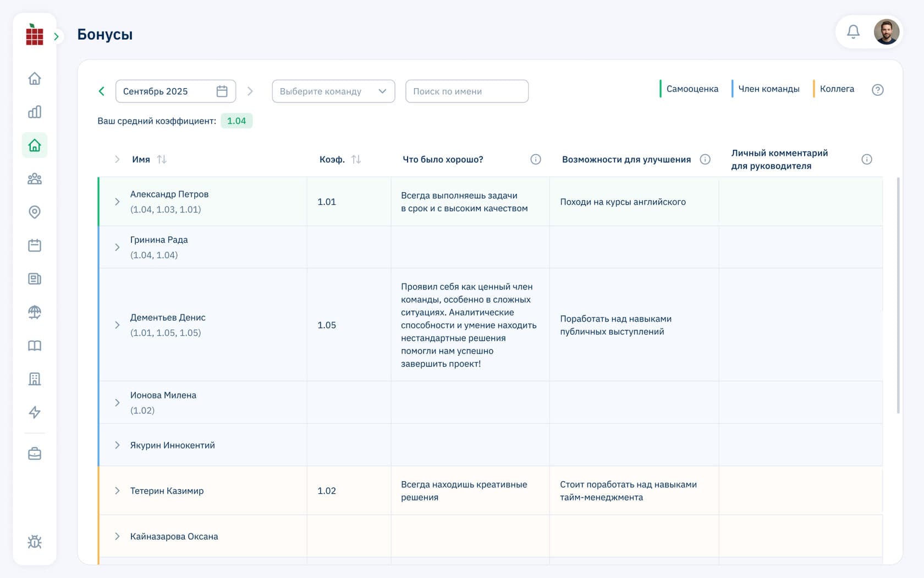Open the office building icon

tap(35, 379)
